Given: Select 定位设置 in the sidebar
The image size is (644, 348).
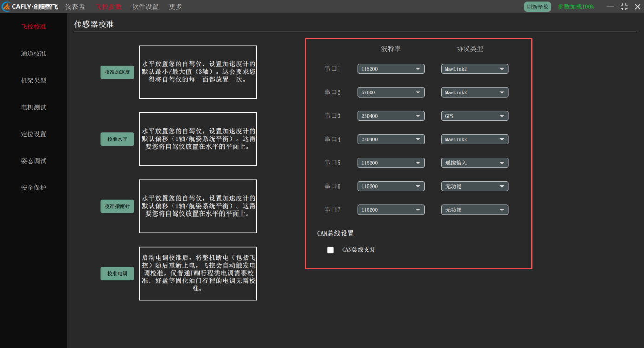Looking at the screenshot, I should 33,134.
